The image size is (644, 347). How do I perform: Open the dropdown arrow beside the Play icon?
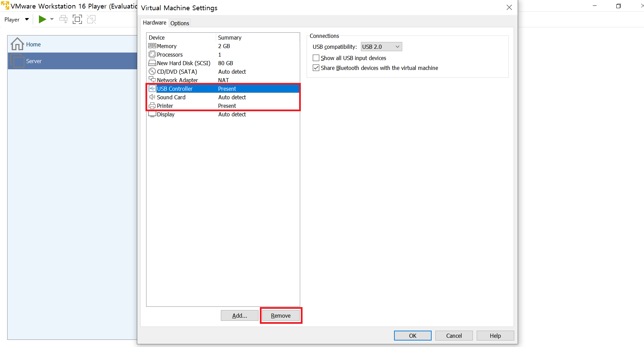52,19
